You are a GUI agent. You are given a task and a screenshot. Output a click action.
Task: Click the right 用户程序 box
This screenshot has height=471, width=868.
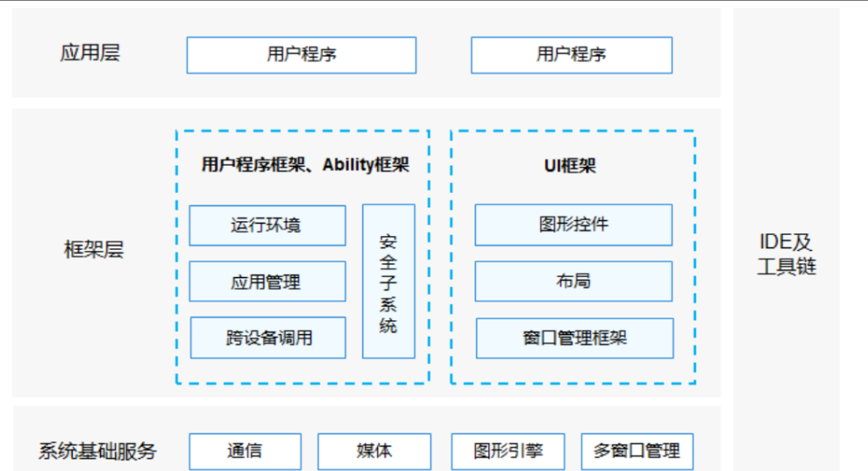pos(572,54)
